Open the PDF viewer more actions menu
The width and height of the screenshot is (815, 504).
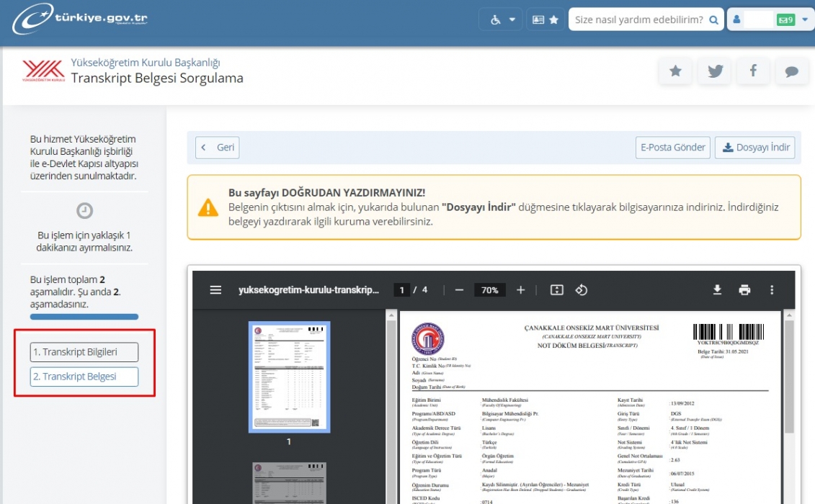click(772, 290)
